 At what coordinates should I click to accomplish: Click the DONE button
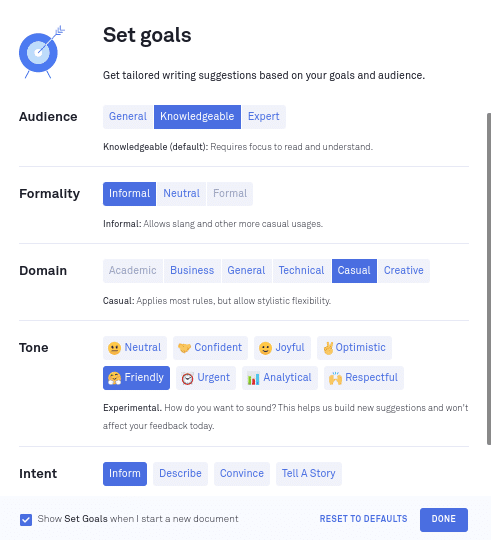pyautogui.click(x=443, y=520)
